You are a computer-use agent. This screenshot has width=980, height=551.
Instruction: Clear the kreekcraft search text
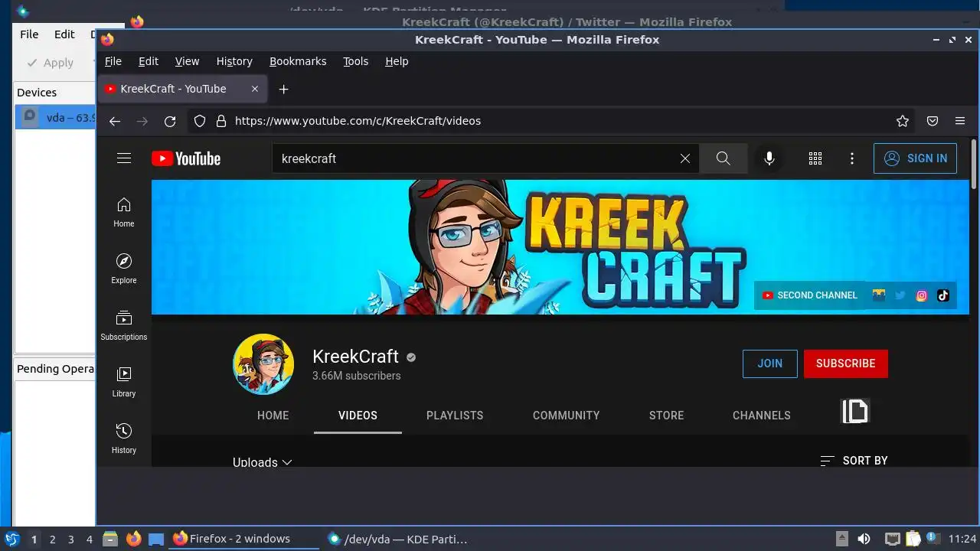[685, 158]
